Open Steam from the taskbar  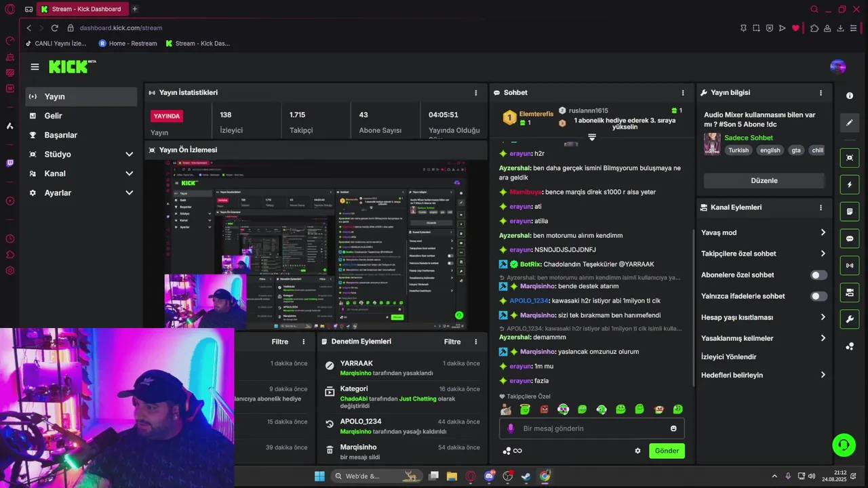tap(526, 476)
